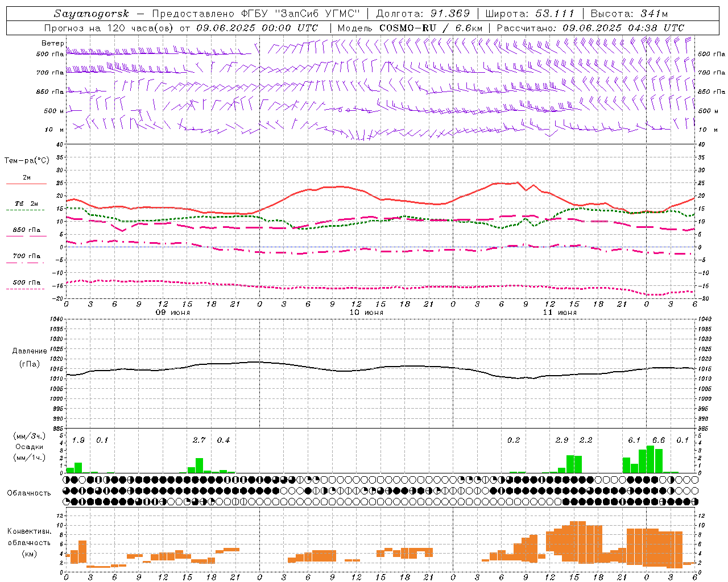Click the Тем-ра(°C) panel label

(27, 161)
